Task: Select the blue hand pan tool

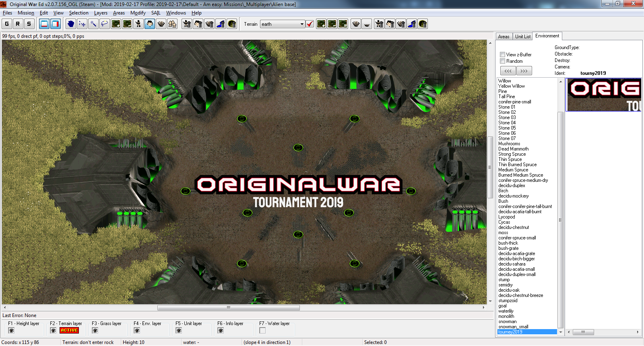Action: tap(71, 24)
